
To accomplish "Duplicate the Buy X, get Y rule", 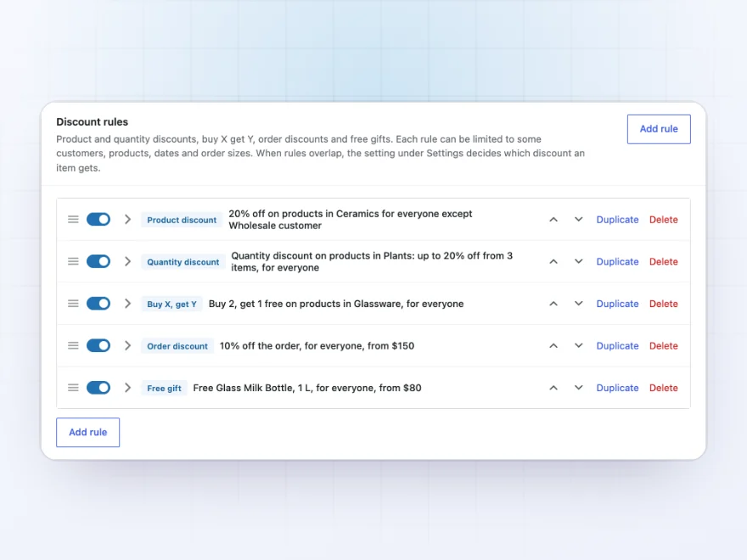I will (x=617, y=304).
